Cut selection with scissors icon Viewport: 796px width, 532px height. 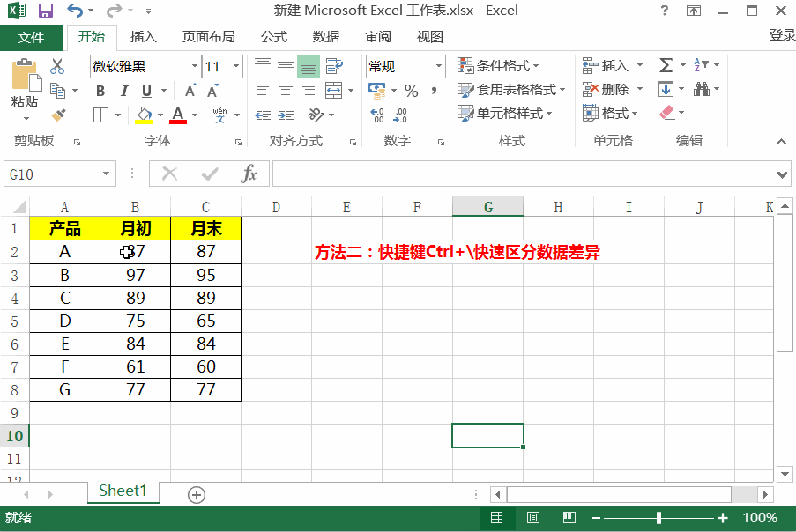point(57,66)
